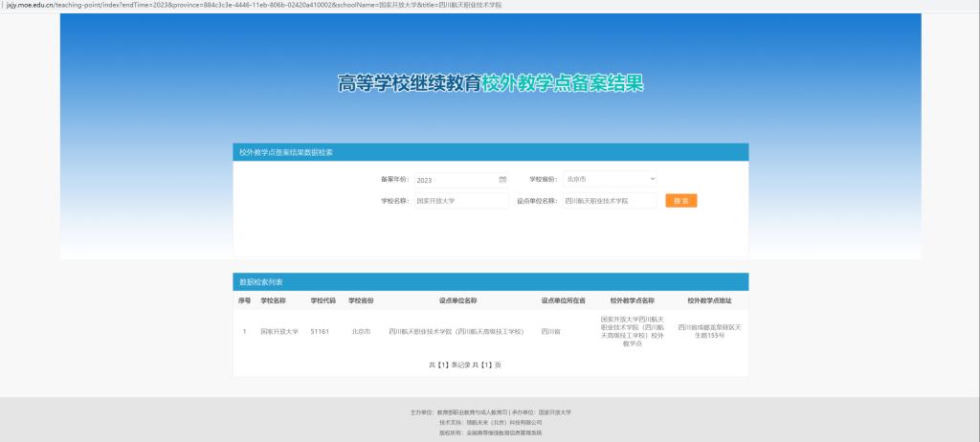Screen dimensions: 980x442
Task: Click the 校外教学点地址 column header
Action: click(x=710, y=300)
